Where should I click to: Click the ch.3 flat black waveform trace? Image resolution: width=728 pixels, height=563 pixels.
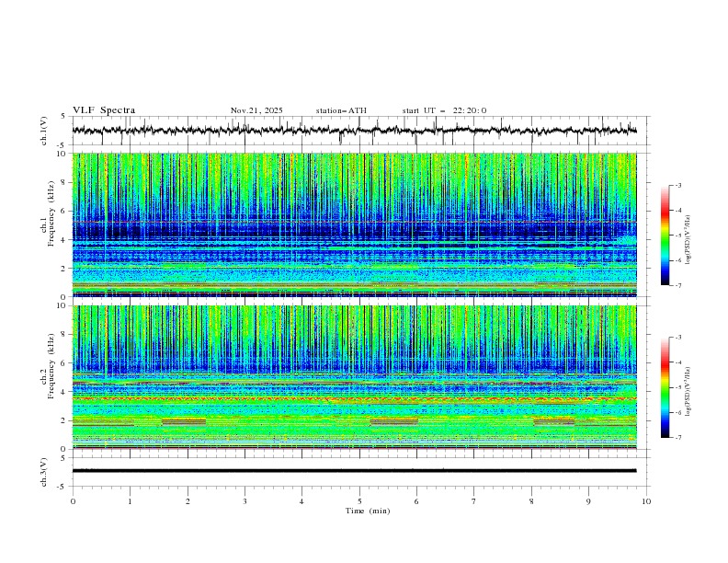pos(354,471)
